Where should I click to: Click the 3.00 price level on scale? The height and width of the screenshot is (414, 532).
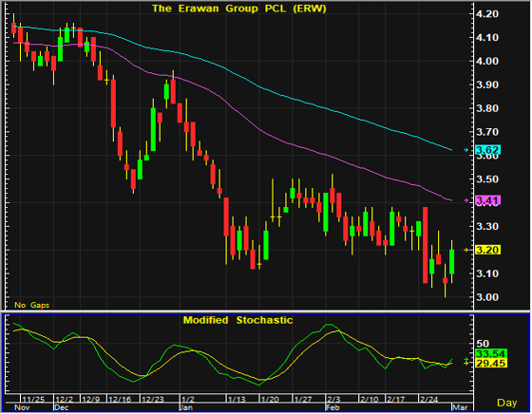point(487,297)
